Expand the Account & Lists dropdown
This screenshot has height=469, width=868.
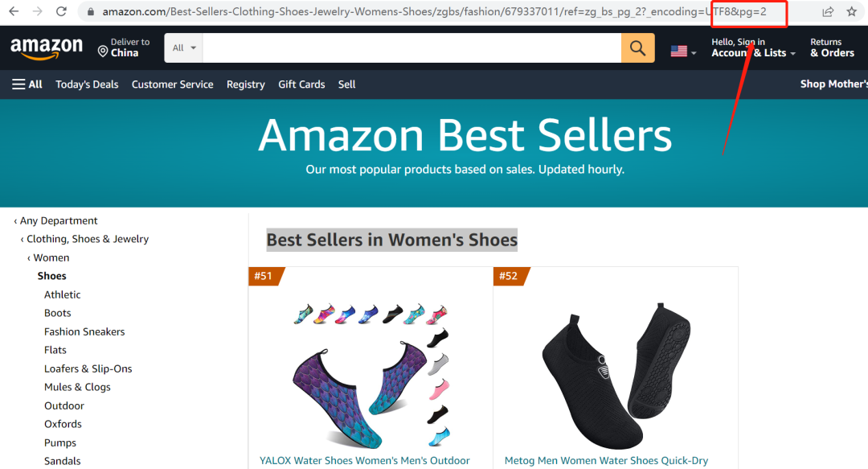tap(754, 53)
